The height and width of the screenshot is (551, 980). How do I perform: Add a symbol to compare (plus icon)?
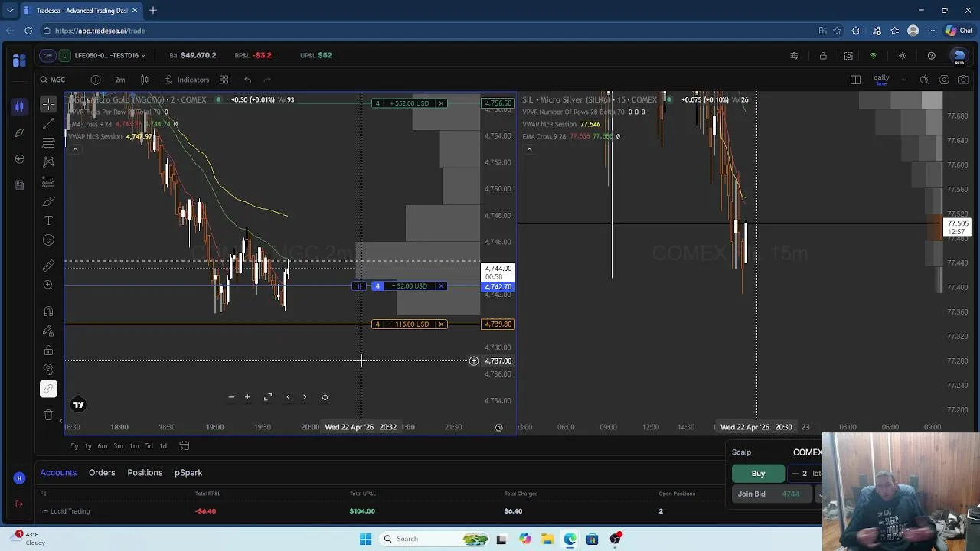(x=96, y=80)
